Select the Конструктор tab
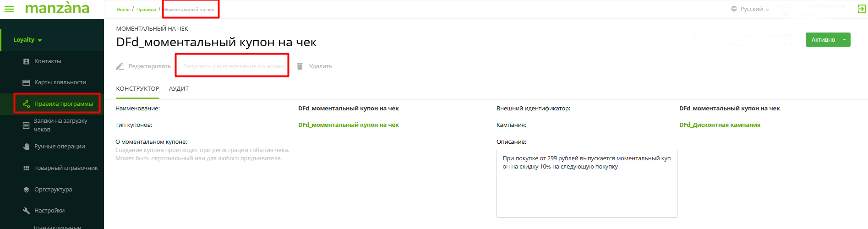Viewport: 868px width, 229px height. [137, 89]
